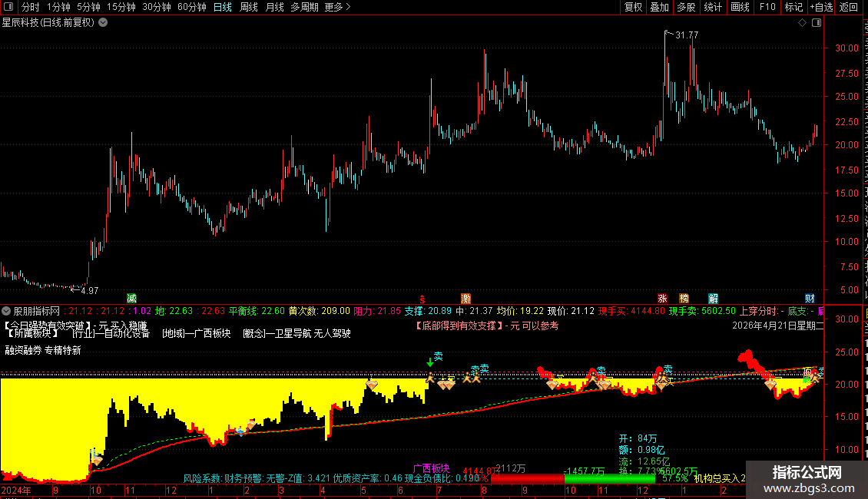868x499 pixels.
Task: Click the green 减 marker below chart
Action: pyautogui.click(x=132, y=299)
